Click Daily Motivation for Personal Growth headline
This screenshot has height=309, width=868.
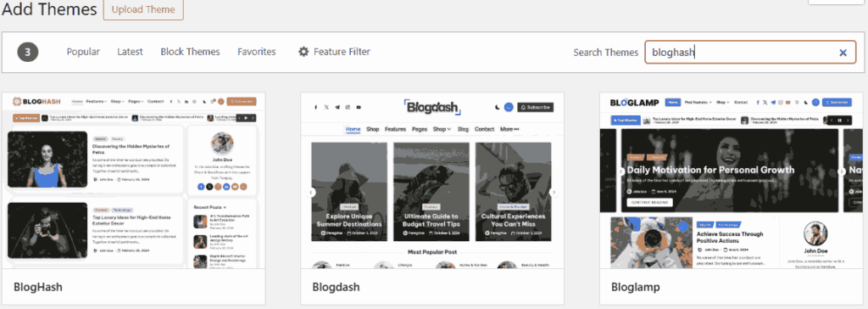710,170
